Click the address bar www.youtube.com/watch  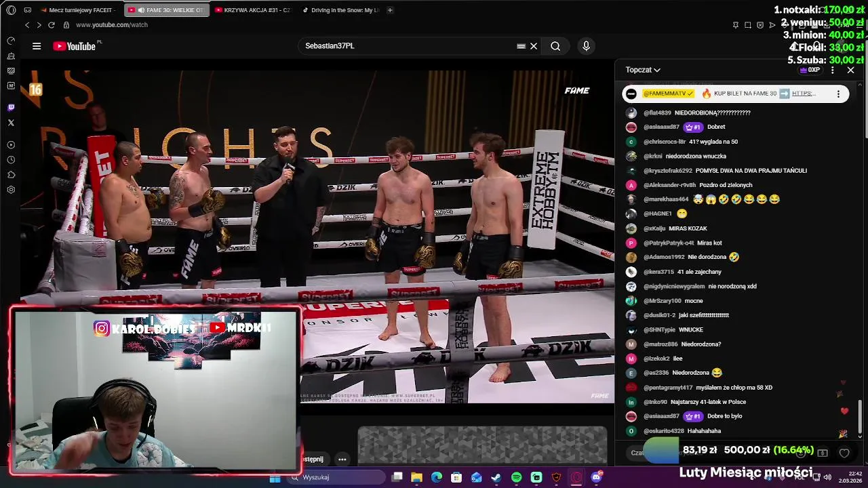[x=112, y=25]
